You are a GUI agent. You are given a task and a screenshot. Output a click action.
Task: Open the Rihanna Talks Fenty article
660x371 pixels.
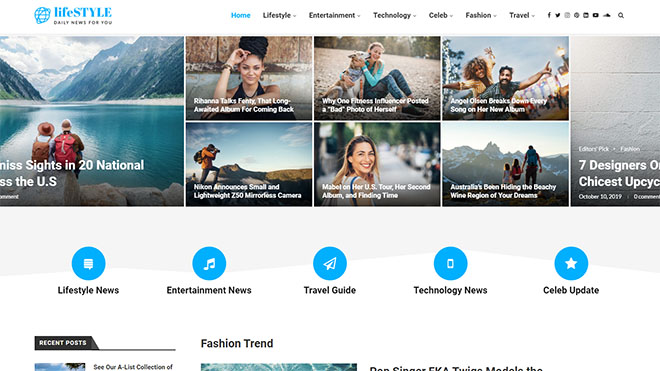pos(249,78)
